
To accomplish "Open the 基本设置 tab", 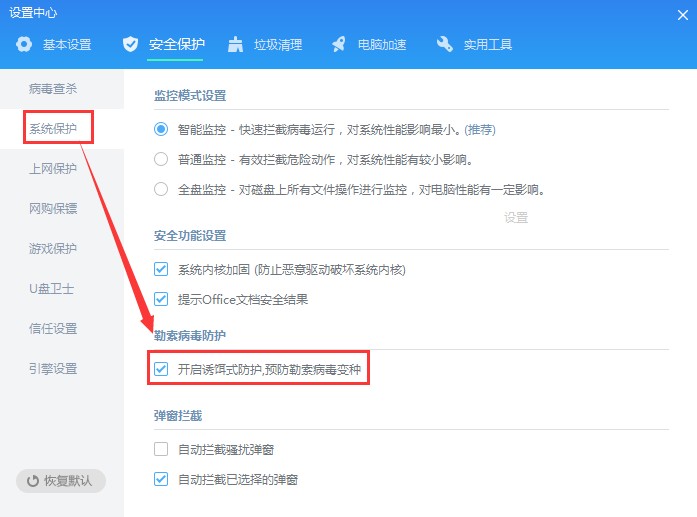I will point(67,44).
